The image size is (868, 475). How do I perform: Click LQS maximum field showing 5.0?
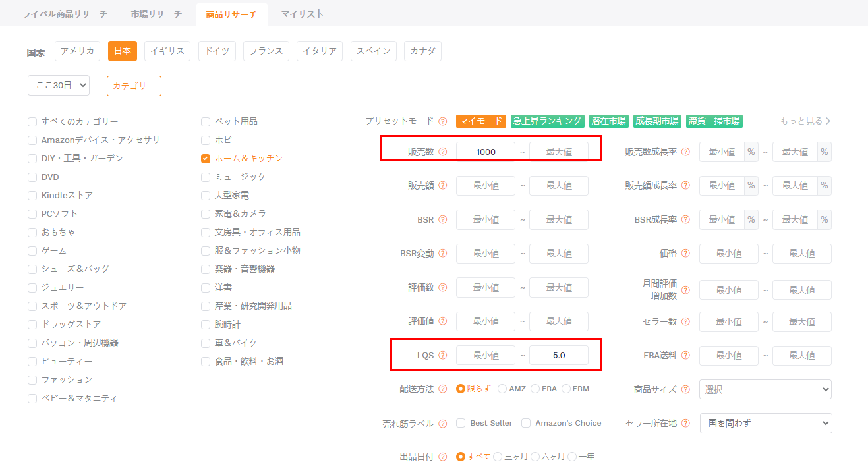(x=559, y=356)
